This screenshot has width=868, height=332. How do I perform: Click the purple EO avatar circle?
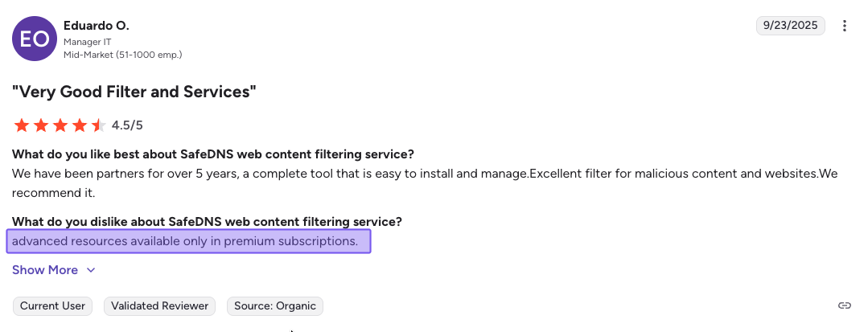tap(35, 39)
